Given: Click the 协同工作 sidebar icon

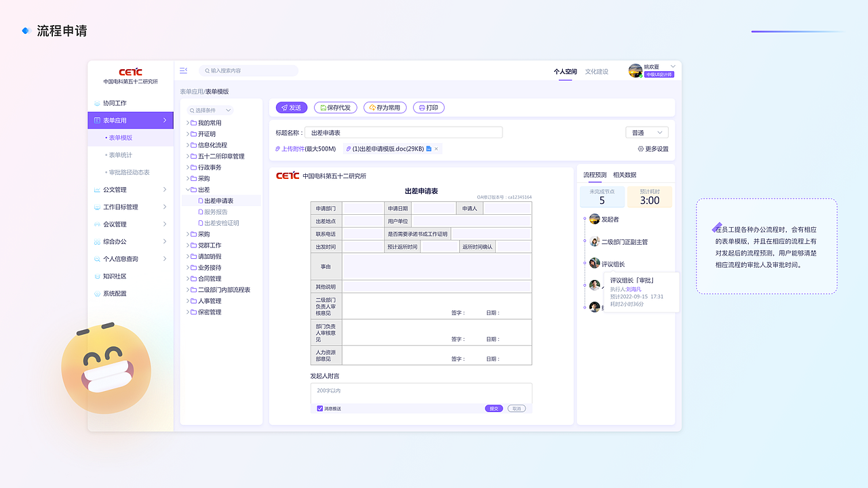Looking at the screenshot, I should click(97, 103).
